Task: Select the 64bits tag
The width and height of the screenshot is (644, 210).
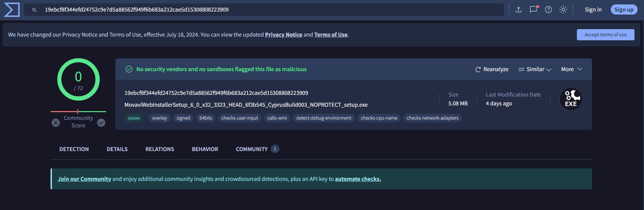Action: [206, 118]
